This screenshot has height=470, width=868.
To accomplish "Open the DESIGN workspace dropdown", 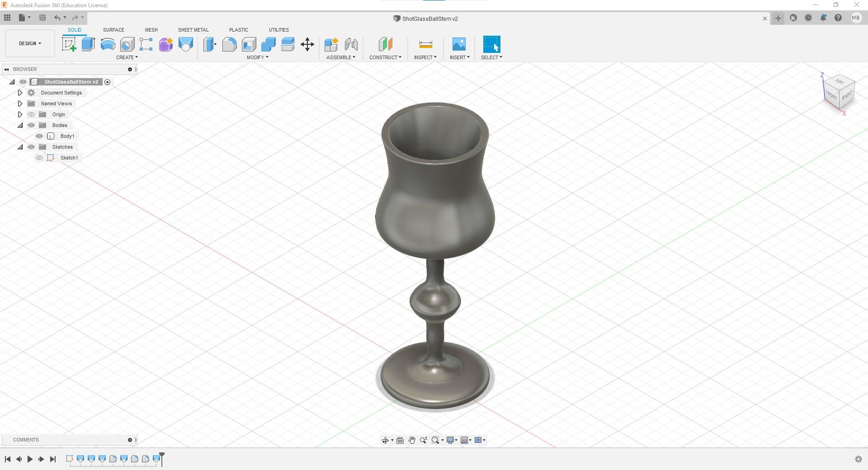I will click(x=30, y=43).
